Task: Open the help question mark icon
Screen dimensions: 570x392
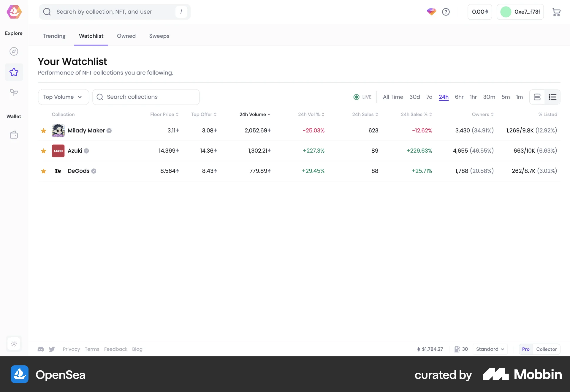Action: 446,12
